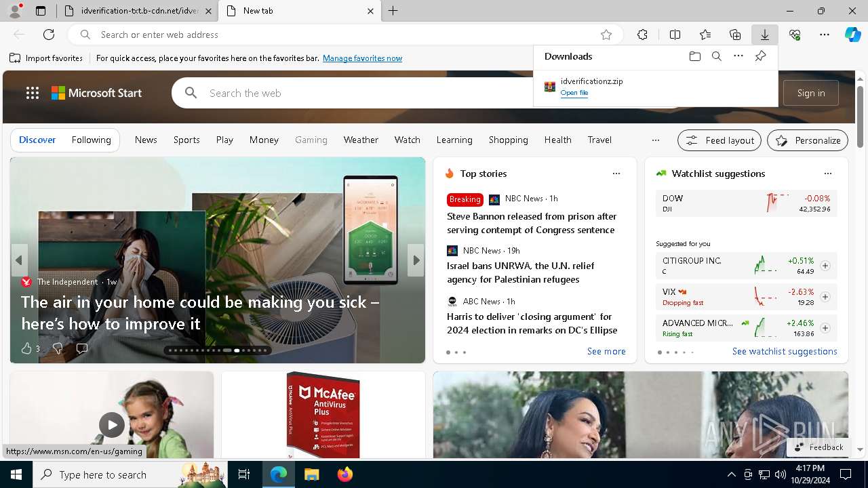This screenshot has height=488, width=868.
Task: Open the Weather category
Action: point(361,140)
